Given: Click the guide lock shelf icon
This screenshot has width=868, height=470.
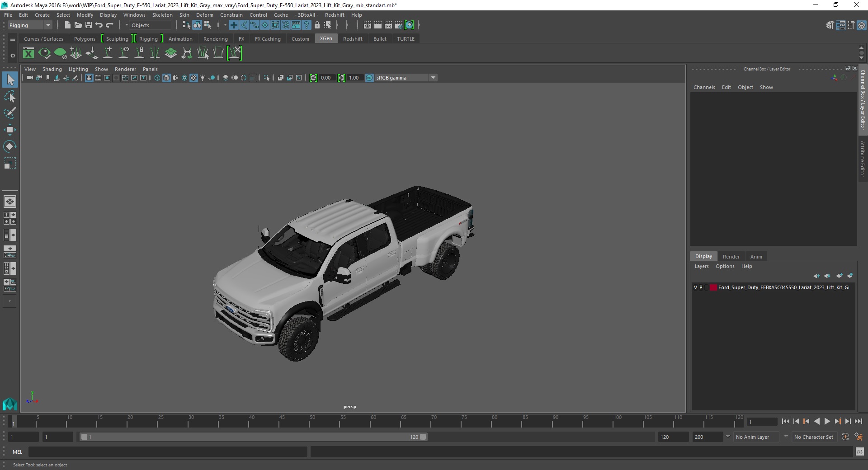Looking at the screenshot, I should click(140, 53).
